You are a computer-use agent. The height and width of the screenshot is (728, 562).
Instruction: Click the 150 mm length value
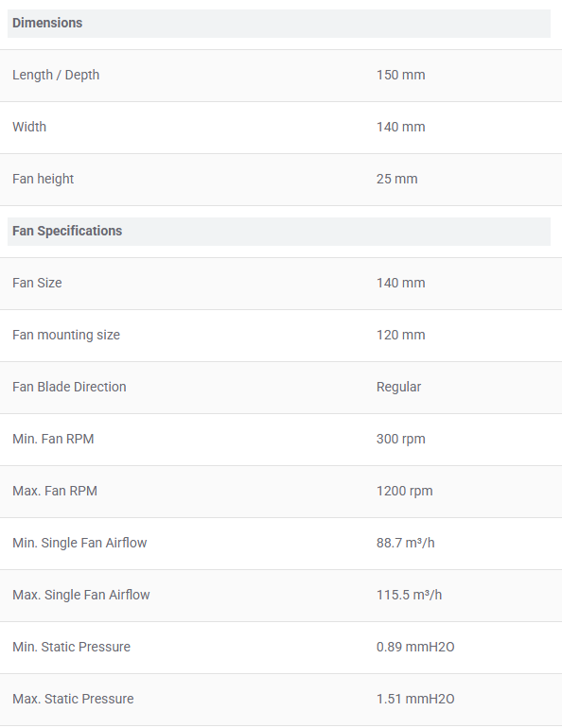point(400,75)
